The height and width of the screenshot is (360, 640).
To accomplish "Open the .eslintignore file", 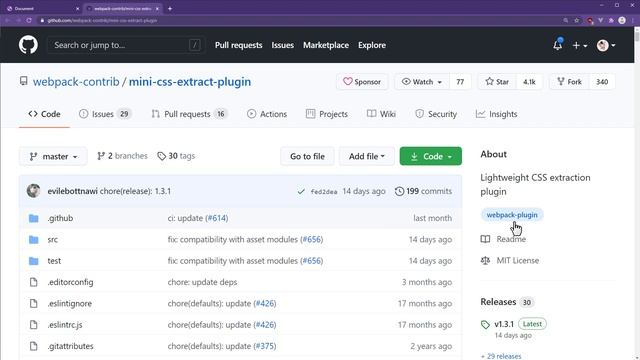I will (69, 303).
